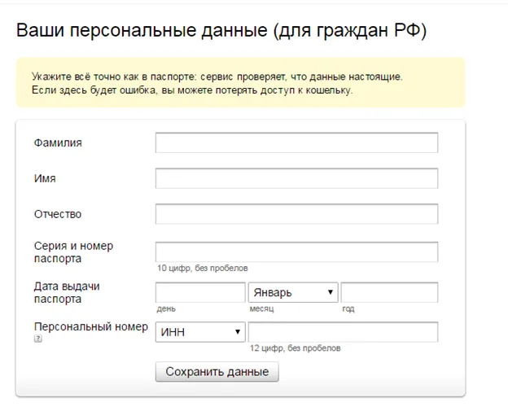
Task: Click the Фамилия field label
Action: point(58,142)
